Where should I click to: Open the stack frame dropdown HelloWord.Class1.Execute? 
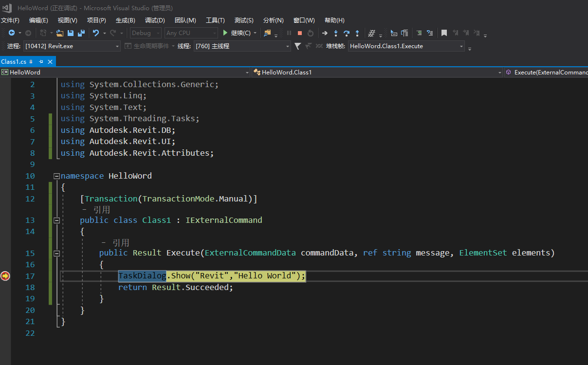tap(406, 46)
